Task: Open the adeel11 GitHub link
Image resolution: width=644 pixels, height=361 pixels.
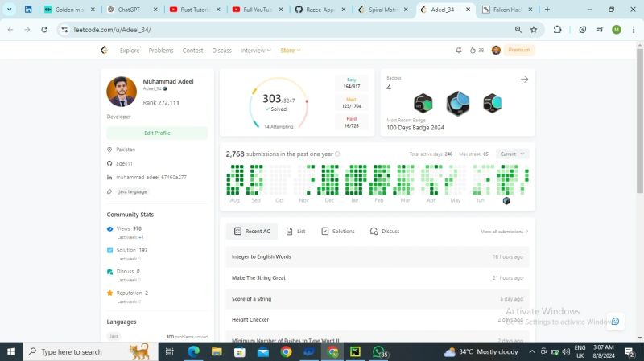Action: (124, 163)
